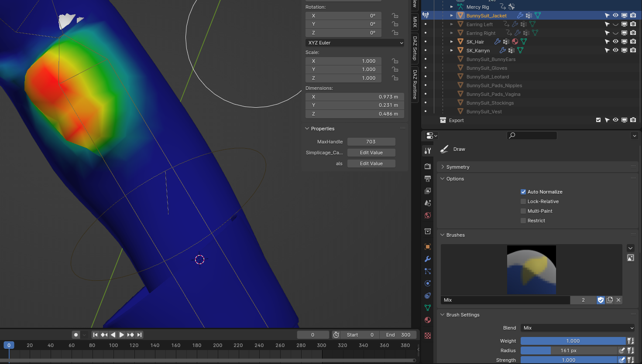
Task: Show Earring Left in viewport via eye icon
Action: [x=615, y=24]
